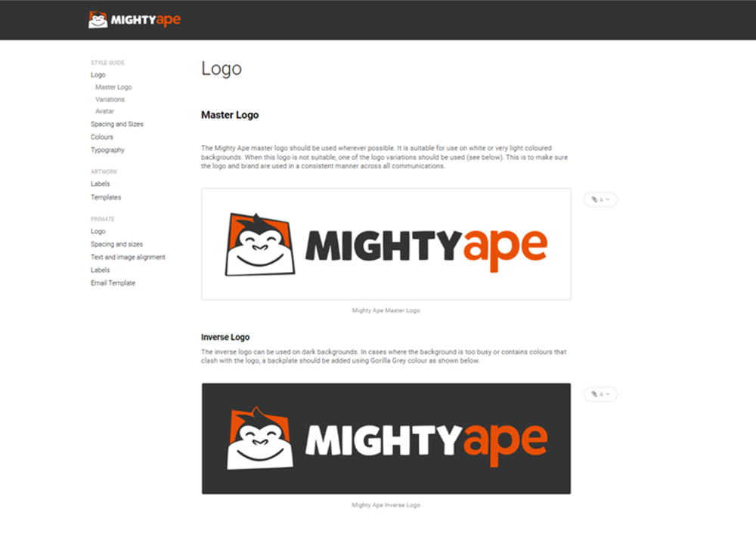Viewport: 756px width, 534px height.
Task: Click paperclip icon next to Inverse Logo
Action: [594, 394]
